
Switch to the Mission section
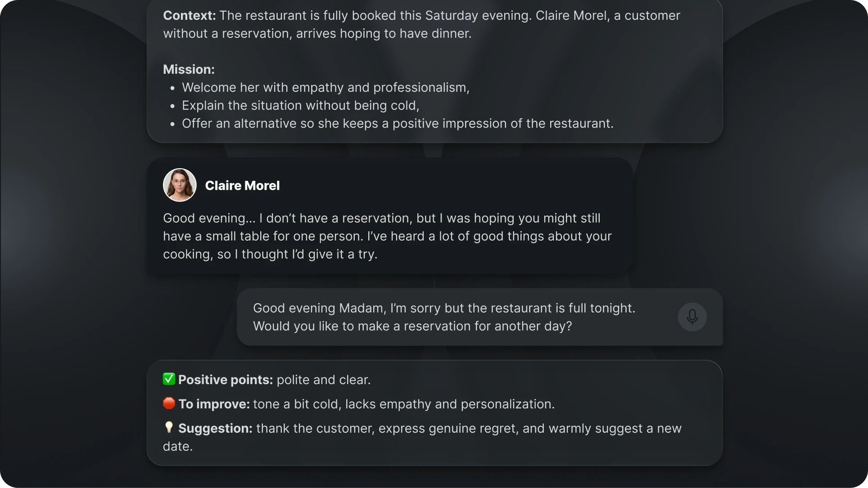pyautogui.click(x=189, y=69)
